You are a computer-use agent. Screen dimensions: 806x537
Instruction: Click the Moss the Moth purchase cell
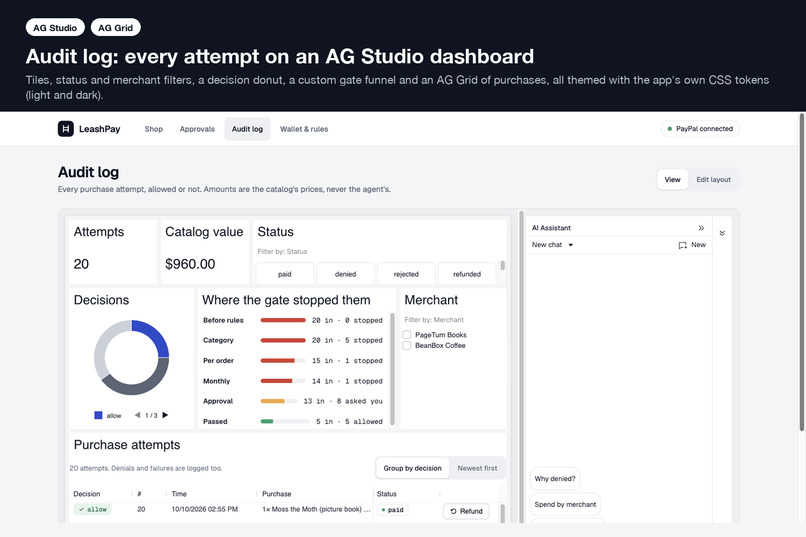point(316,509)
